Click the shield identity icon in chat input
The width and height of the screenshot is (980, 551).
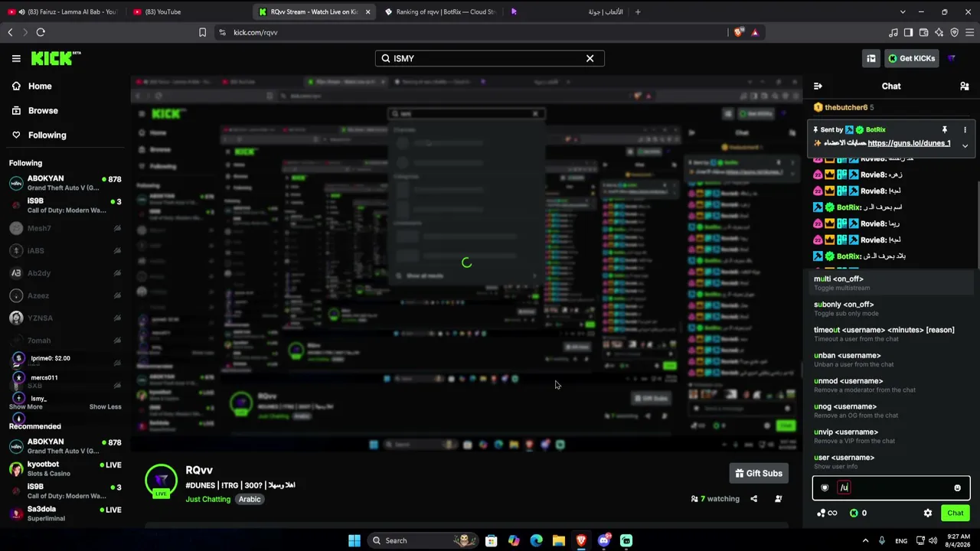(825, 487)
